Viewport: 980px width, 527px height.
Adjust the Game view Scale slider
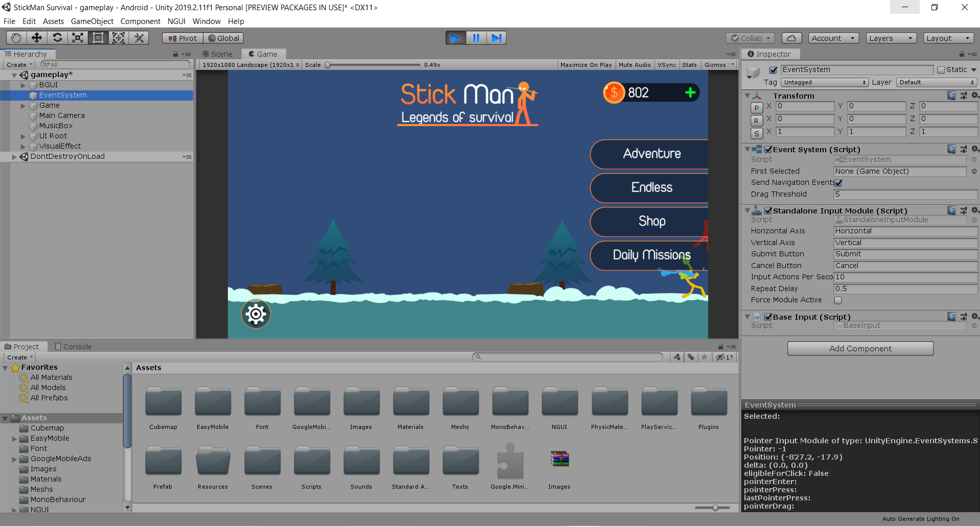coord(328,65)
